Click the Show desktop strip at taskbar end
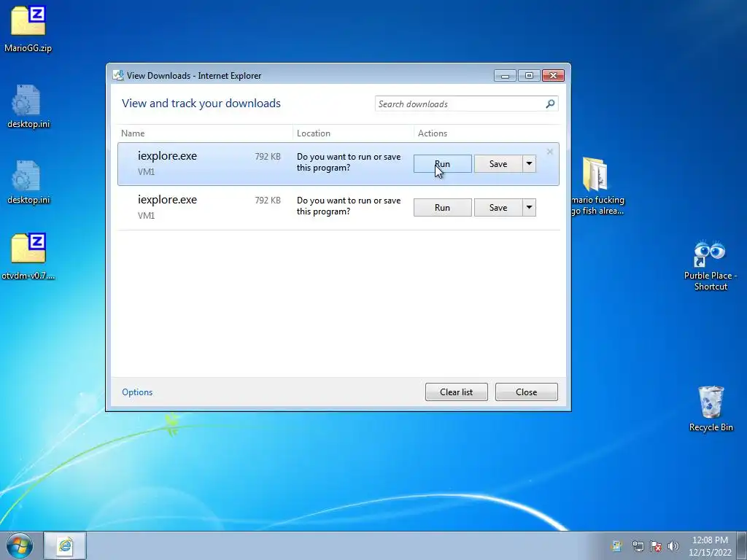Screen dimensions: 747x560 coord(742,545)
